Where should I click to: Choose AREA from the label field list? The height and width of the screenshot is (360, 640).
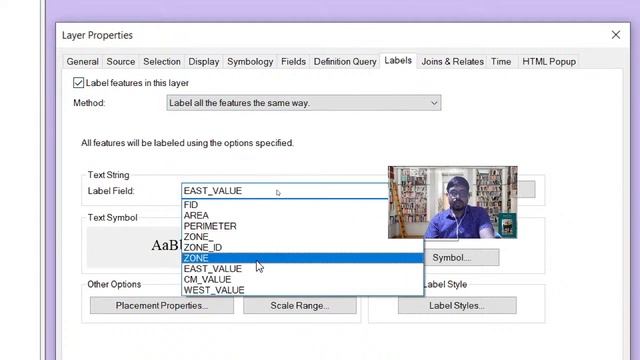[302, 216]
